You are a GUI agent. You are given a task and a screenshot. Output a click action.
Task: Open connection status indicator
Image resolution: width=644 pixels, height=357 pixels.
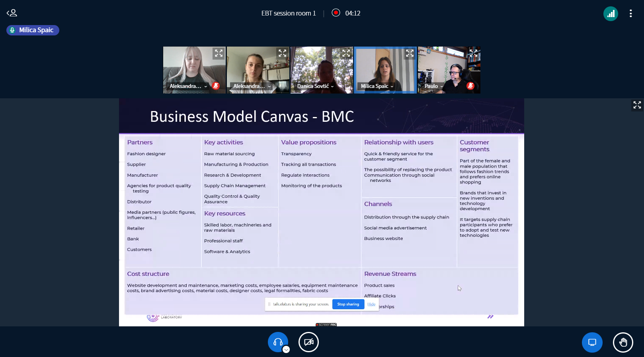(610, 14)
